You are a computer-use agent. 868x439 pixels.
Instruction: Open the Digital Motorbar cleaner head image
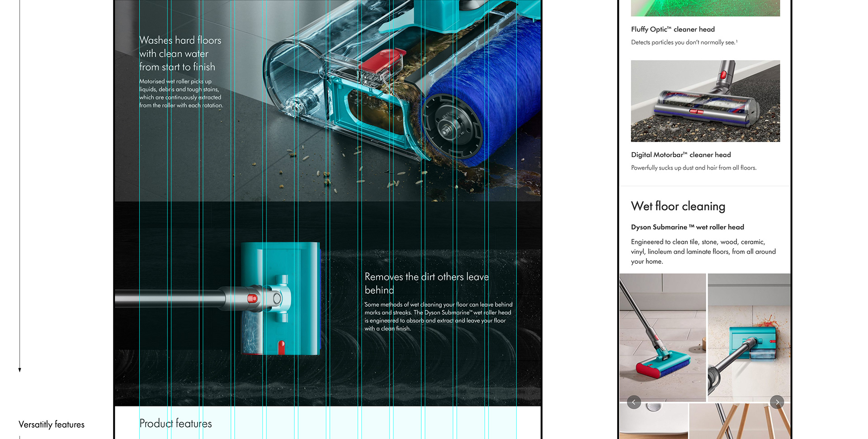click(705, 101)
